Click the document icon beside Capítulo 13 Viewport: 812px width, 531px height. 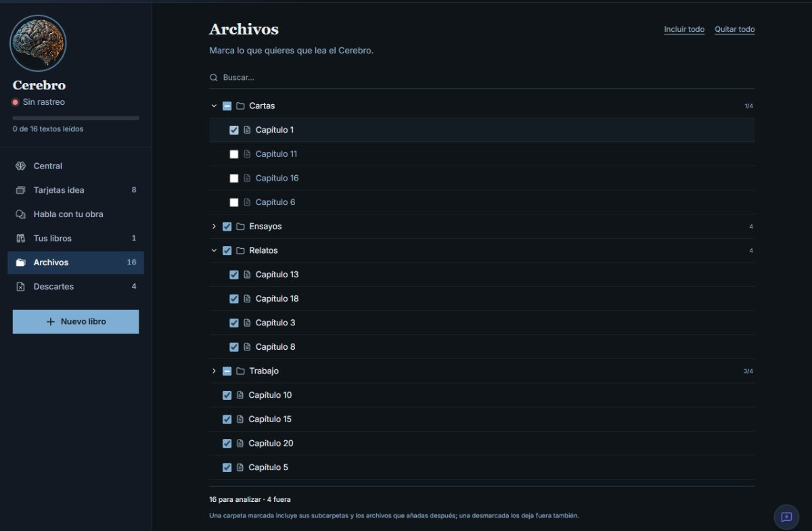pyautogui.click(x=247, y=275)
